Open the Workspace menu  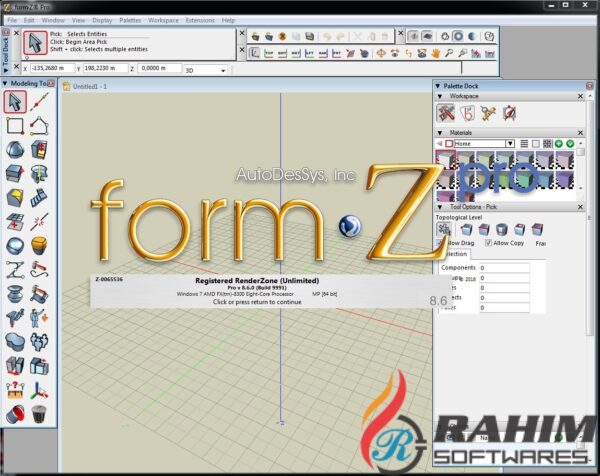[x=163, y=20]
